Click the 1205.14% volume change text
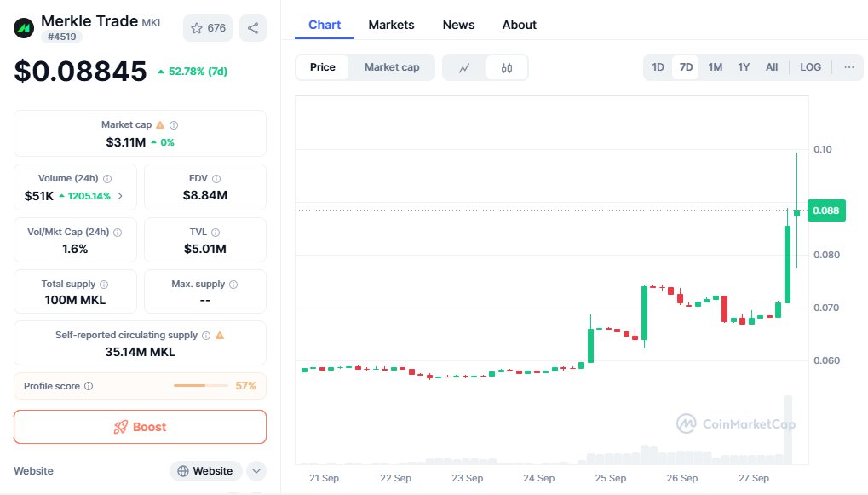 (89, 196)
